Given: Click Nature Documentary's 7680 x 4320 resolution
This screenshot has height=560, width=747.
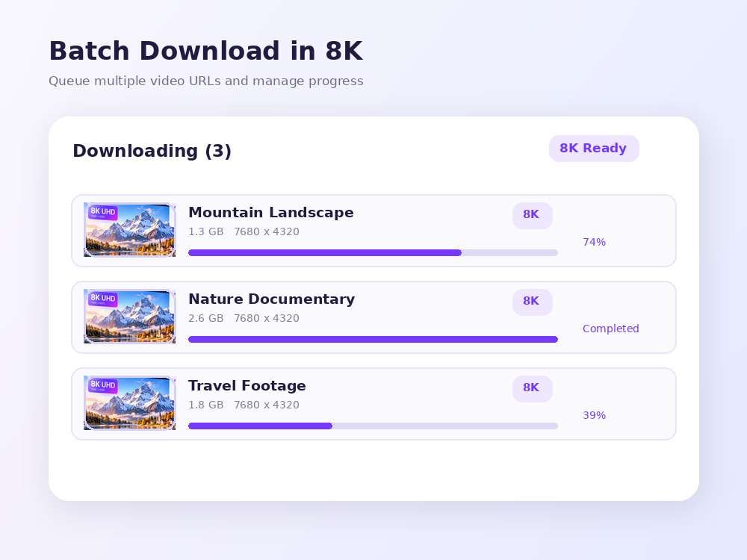Looking at the screenshot, I should (x=267, y=319).
